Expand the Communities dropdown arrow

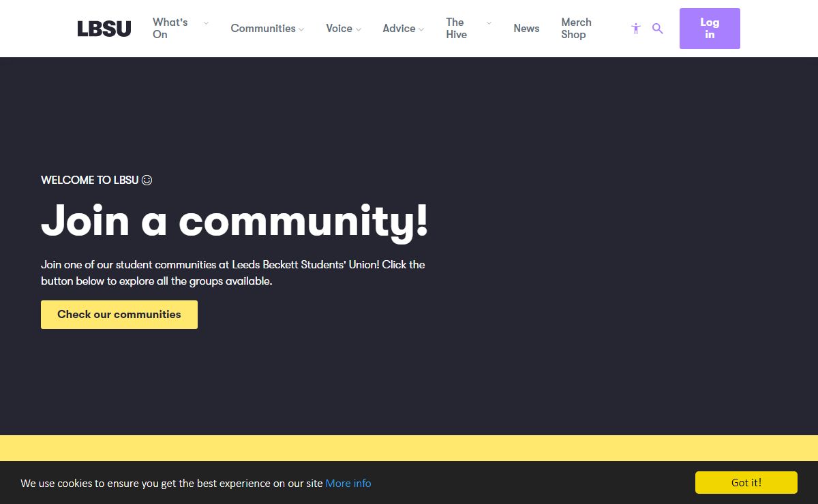[x=301, y=29]
